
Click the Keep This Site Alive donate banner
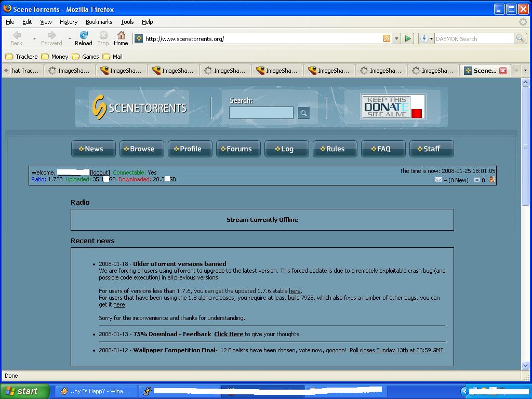393,107
